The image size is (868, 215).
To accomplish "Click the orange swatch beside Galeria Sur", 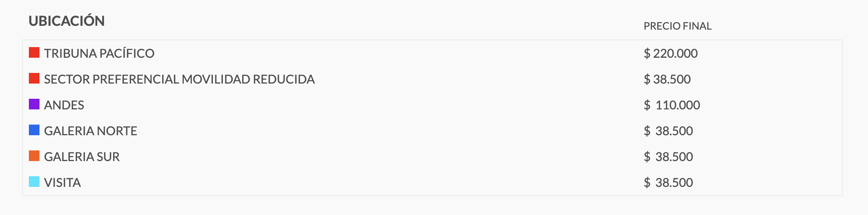I will coord(34,156).
